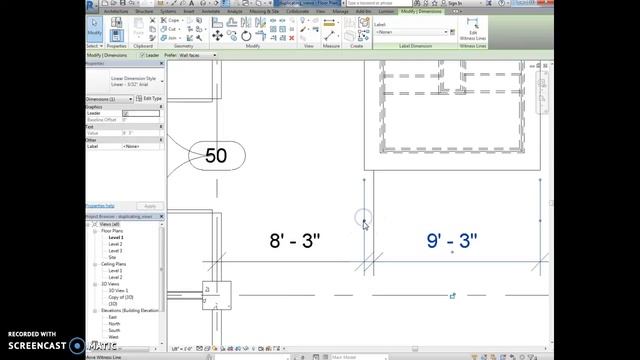
Task: Close the Properties palette
Action: click(161, 64)
